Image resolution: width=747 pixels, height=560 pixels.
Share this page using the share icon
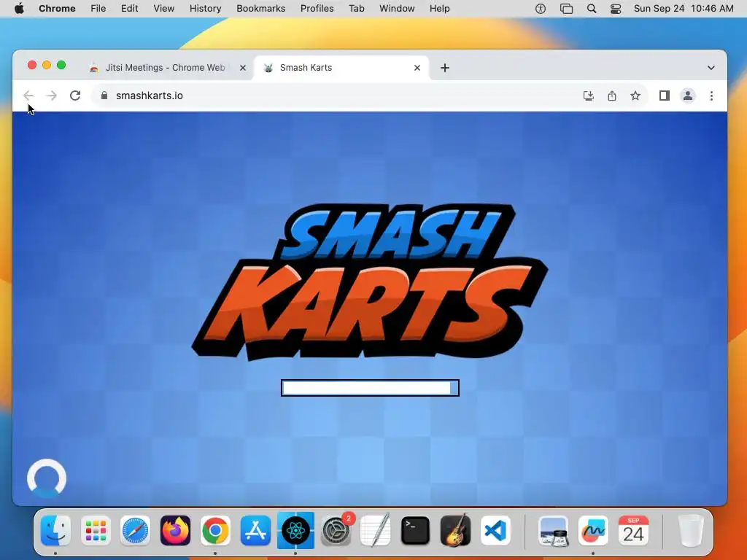[x=612, y=96]
